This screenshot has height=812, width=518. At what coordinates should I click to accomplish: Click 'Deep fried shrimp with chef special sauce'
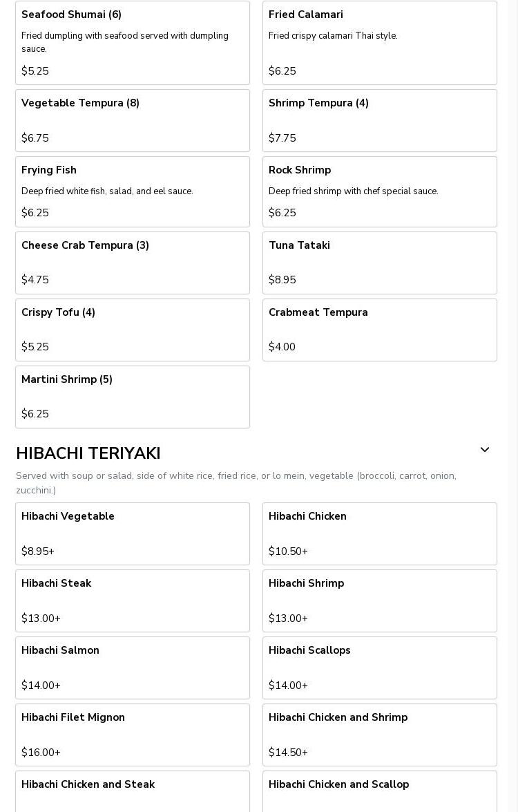click(354, 191)
